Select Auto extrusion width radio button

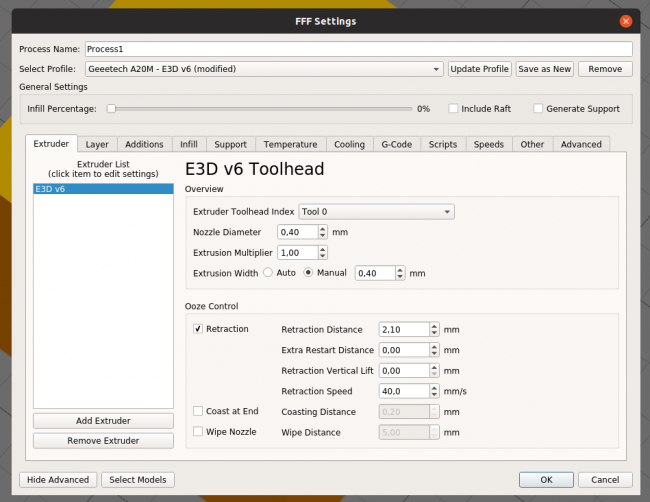268,273
